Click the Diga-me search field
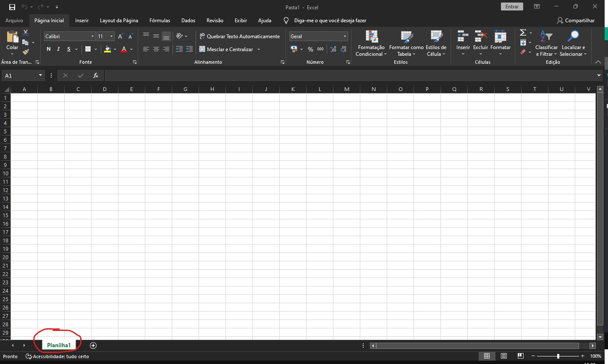Viewport: 608px width, 364px height. pyautogui.click(x=330, y=20)
